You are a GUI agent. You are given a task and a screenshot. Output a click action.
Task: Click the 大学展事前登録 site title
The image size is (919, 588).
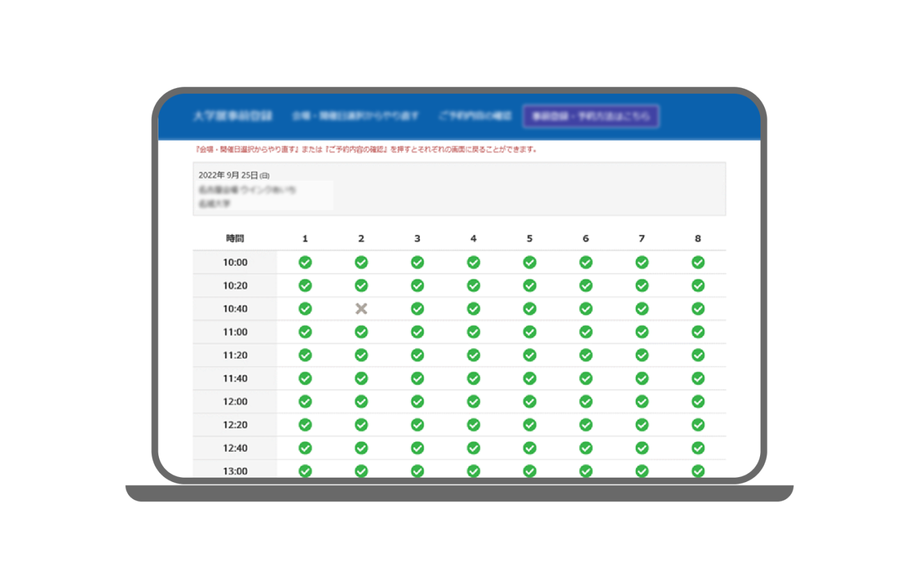[233, 116]
